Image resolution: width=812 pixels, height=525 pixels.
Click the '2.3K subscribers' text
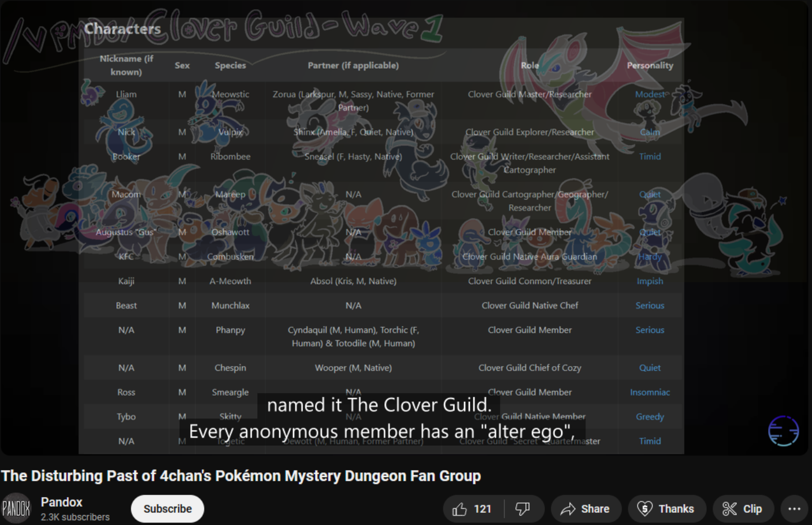click(75, 517)
